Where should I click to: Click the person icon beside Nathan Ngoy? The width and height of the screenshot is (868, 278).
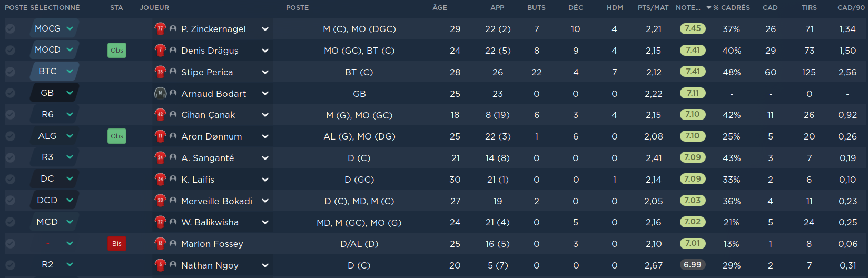(x=173, y=265)
